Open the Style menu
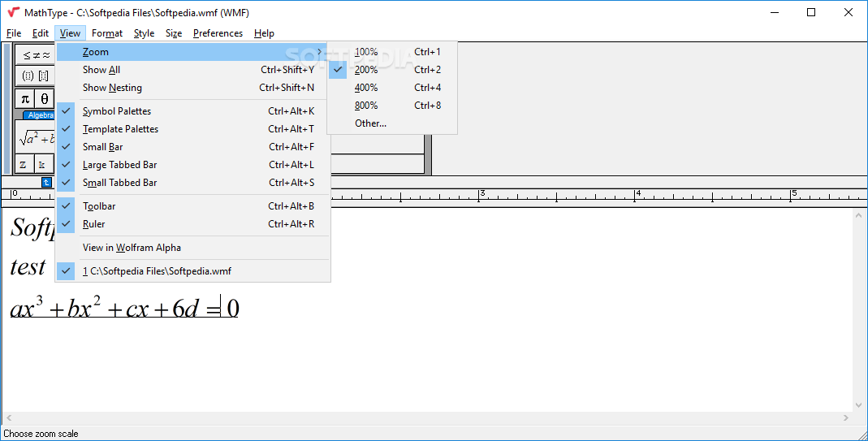The height and width of the screenshot is (441, 868). tap(144, 33)
